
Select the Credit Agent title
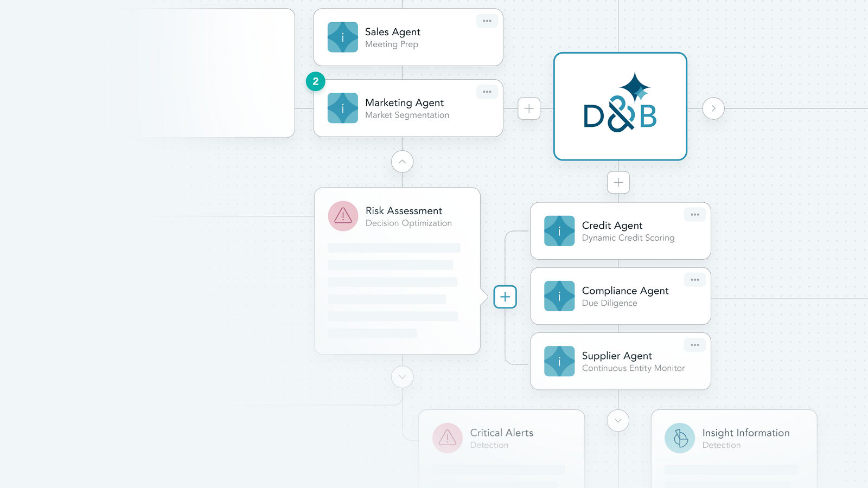(612, 226)
